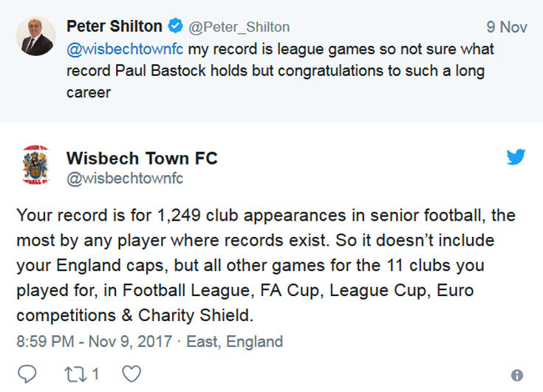Open Peter Shilton's profile photo

35,37
